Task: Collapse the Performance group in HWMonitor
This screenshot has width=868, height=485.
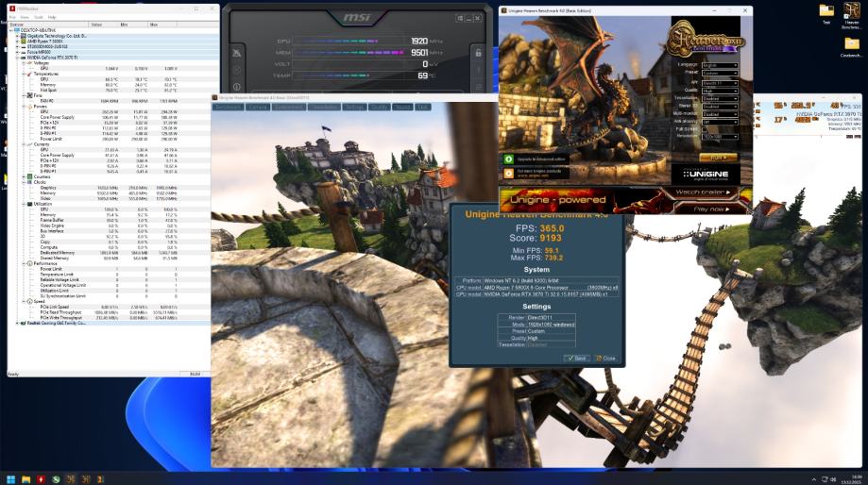Action: coord(24,264)
